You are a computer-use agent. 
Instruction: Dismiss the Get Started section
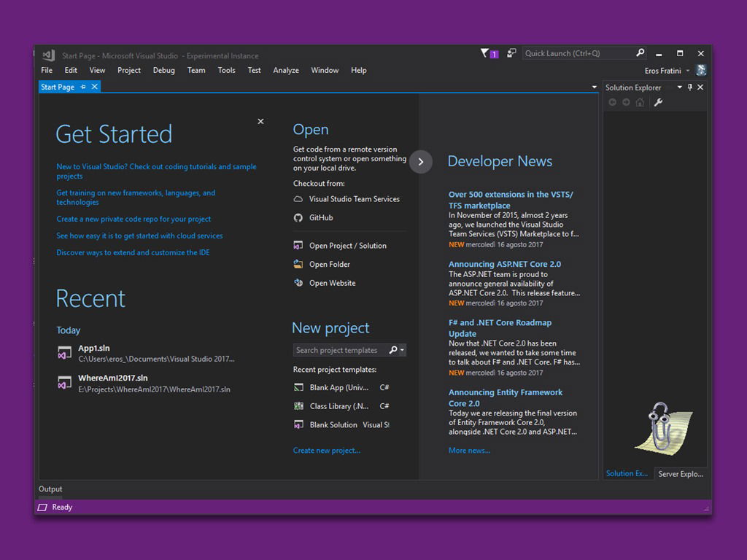(x=260, y=122)
